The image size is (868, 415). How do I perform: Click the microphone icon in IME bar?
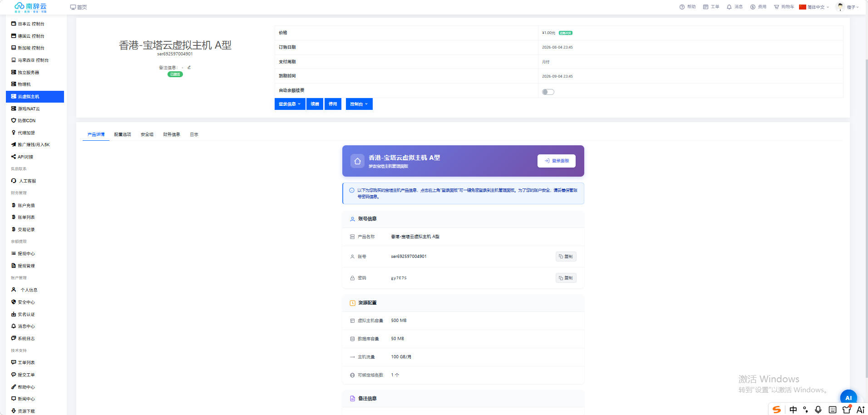(818, 410)
